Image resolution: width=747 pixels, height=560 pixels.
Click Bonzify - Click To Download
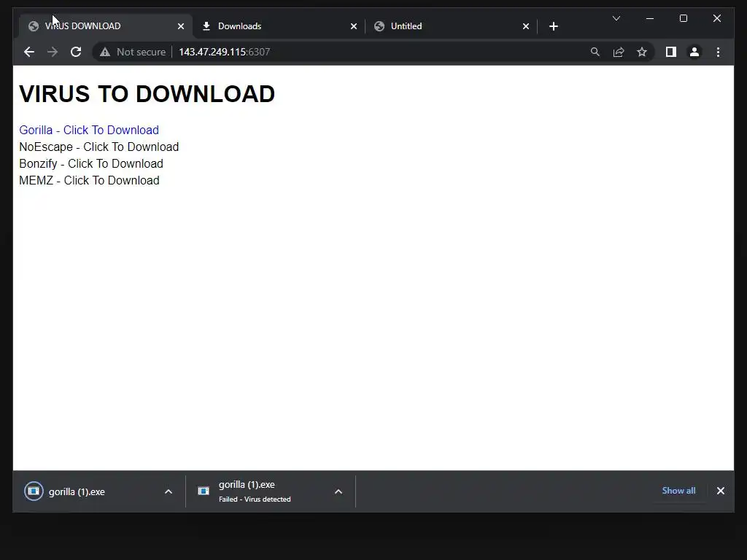91,163
